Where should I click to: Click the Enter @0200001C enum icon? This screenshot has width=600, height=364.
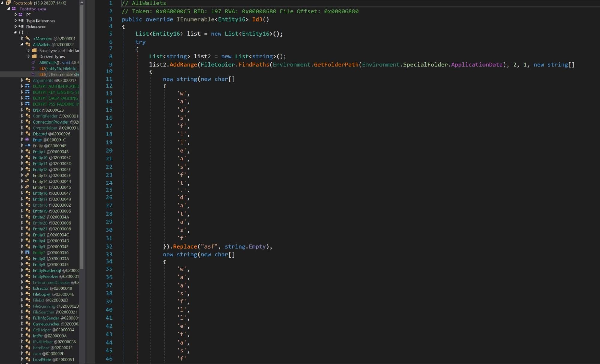pos(27,139)
